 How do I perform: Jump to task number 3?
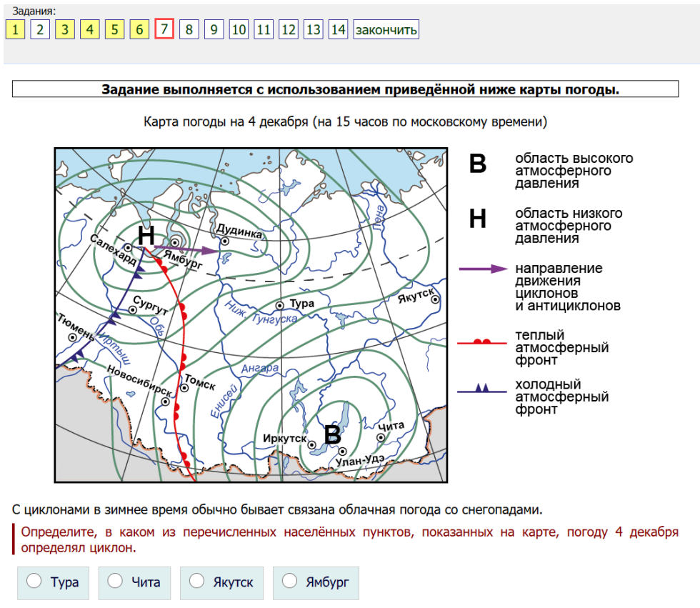tap(64, 29)
